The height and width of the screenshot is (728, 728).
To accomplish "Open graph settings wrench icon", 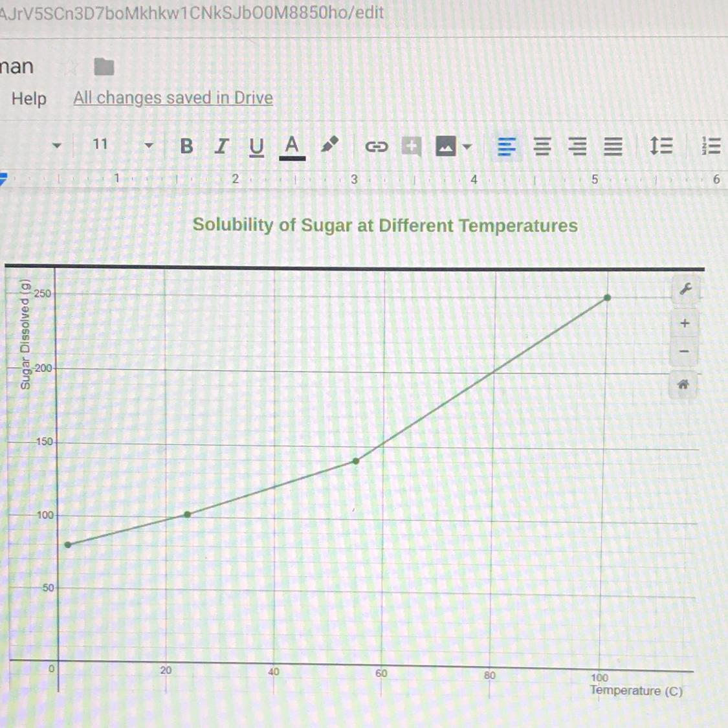I will [x=686, y=289].
